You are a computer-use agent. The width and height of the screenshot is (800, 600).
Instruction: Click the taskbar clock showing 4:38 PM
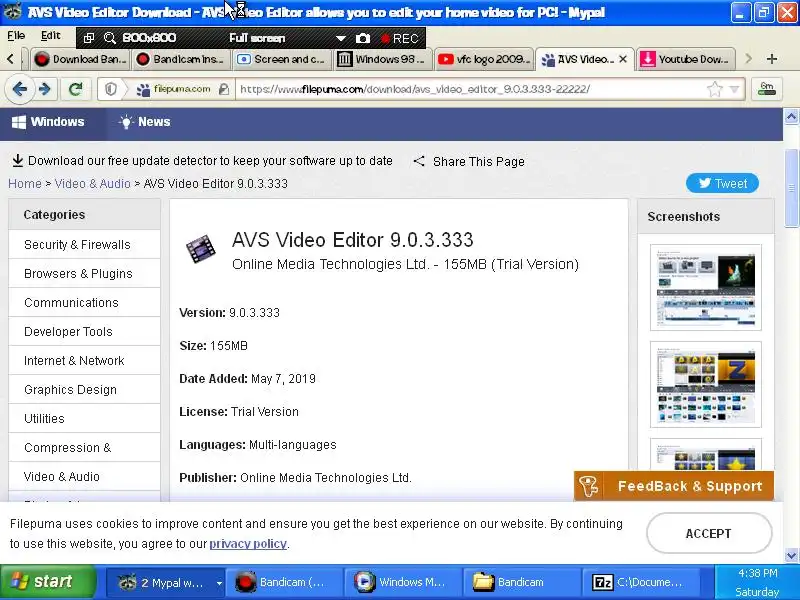[x=758, y=573]
